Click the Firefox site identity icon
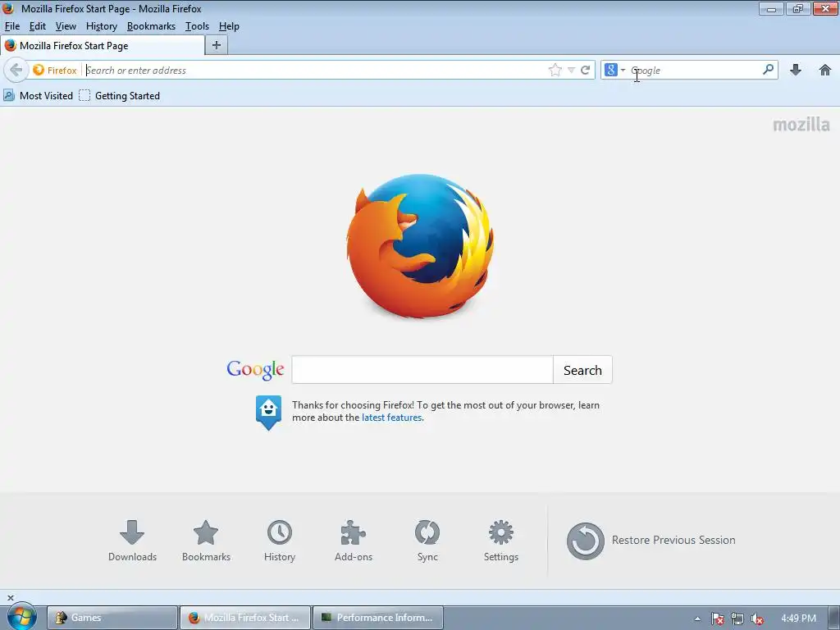 click(x=55, y=71)
